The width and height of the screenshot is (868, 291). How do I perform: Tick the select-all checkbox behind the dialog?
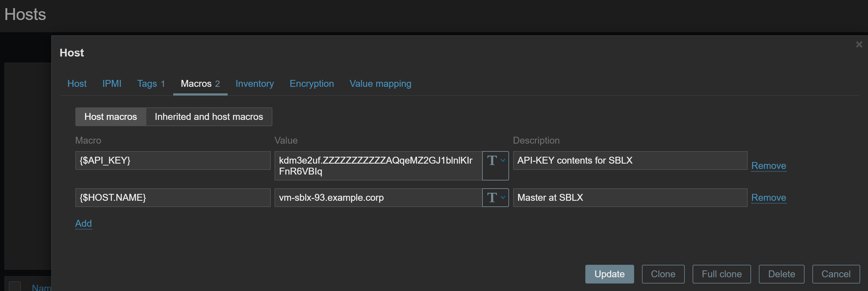point(14,286)
